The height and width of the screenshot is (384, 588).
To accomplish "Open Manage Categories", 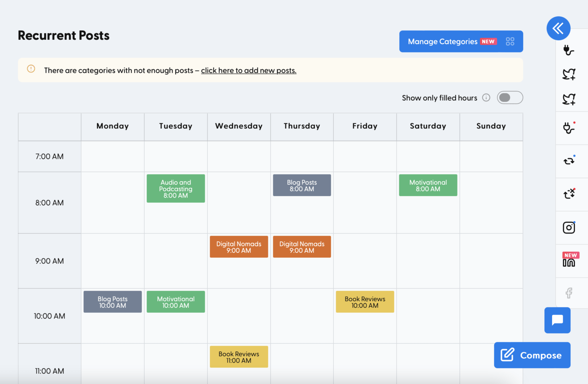I will pyautogui.click(x=443, y=41).
